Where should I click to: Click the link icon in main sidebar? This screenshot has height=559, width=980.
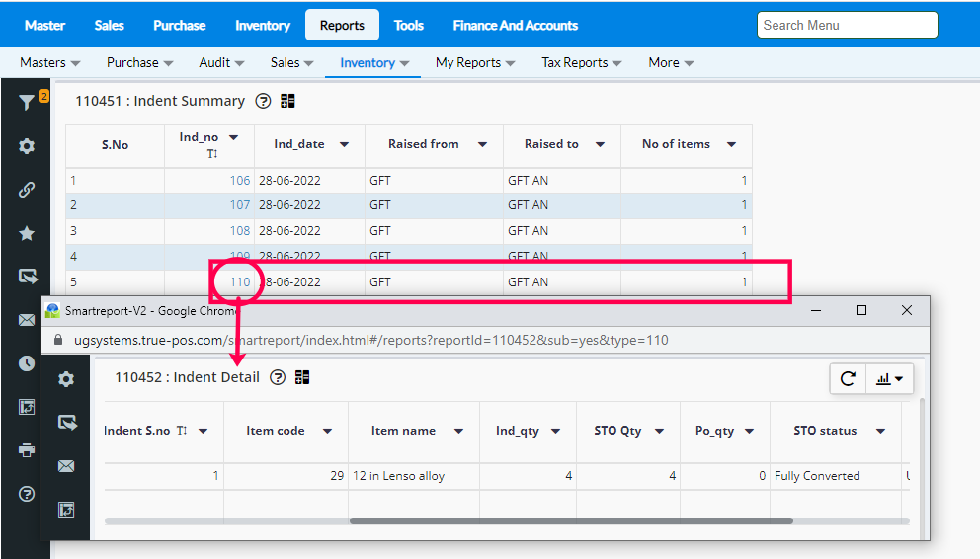[27, 190]
